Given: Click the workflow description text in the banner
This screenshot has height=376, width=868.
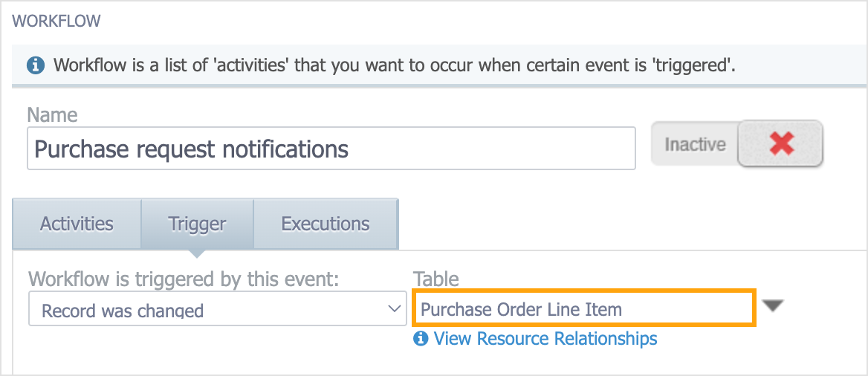Looking at the screenshot, I should click(394, 66).
